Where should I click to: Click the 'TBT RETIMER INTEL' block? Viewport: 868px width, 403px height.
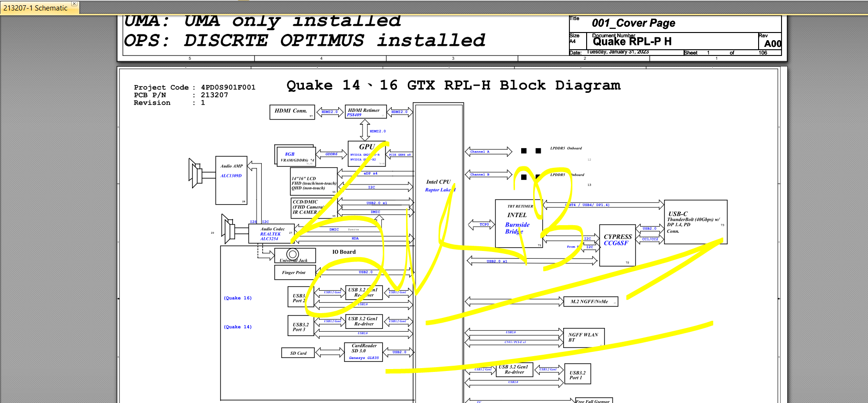click(x=519, y=223)
